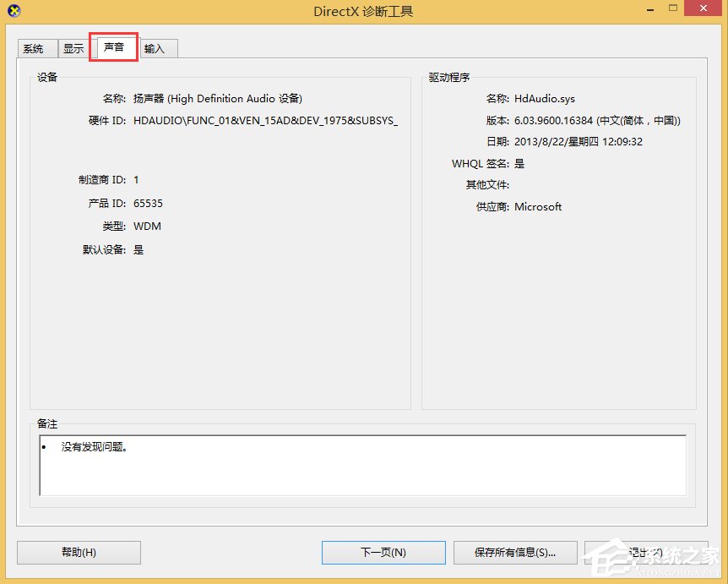Viewport: 728px width, 584px height.
Task: Click the WHQL 签名 status 是
Action: coord(519,163)
